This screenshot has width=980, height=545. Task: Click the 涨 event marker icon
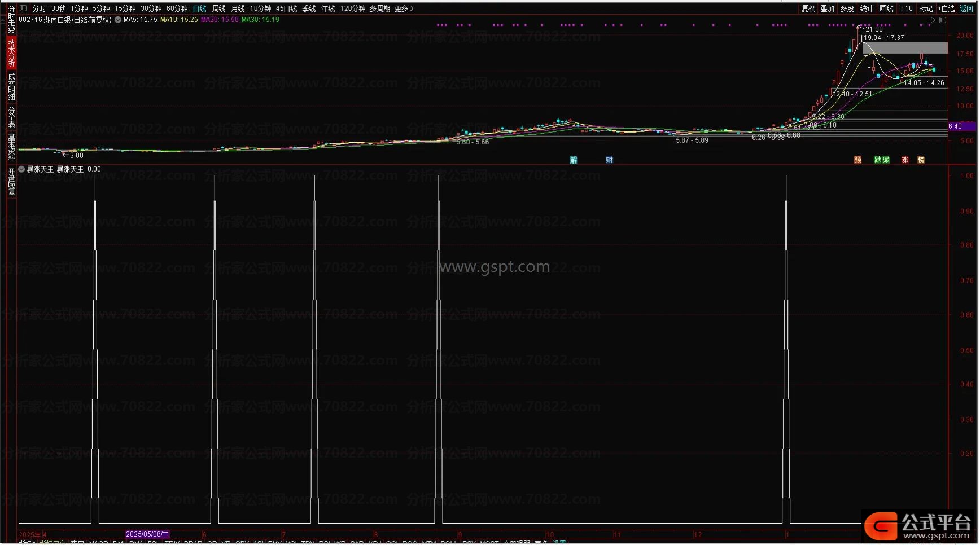pyautogui.click(x=905, y=160)
